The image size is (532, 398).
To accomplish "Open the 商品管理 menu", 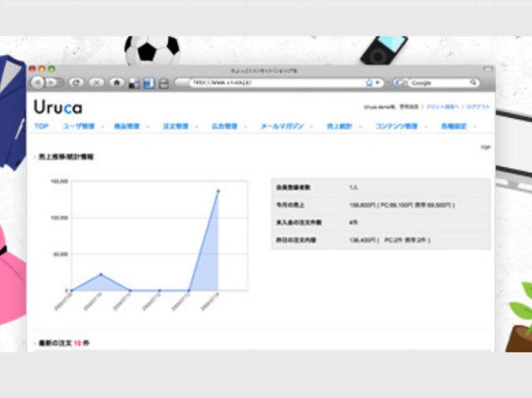I will (126, 126).
